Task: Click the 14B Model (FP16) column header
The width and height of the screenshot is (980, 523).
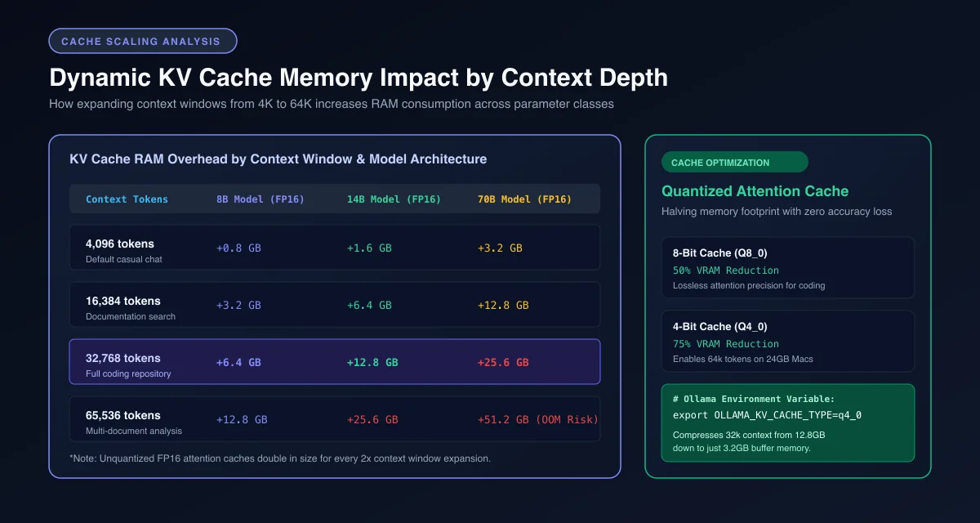Action: 394,199
